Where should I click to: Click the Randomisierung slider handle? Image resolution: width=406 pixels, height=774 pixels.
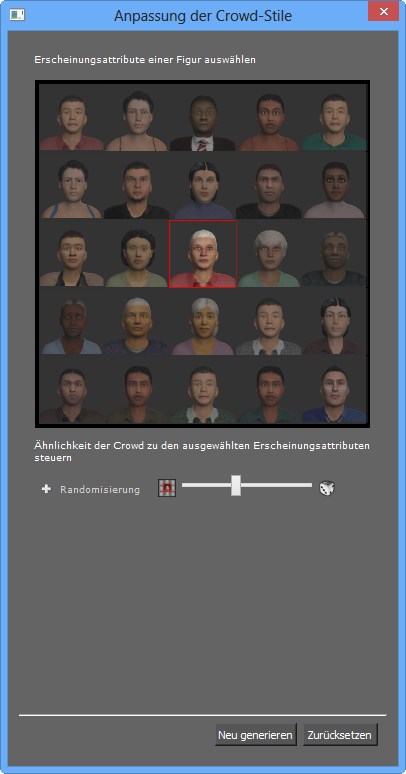[236, 485]
